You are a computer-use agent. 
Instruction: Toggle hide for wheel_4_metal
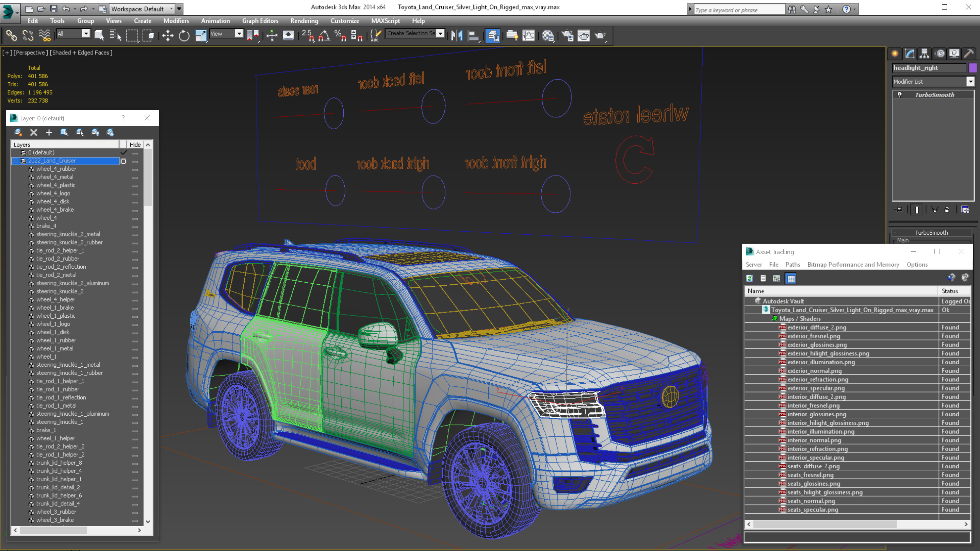135,178
